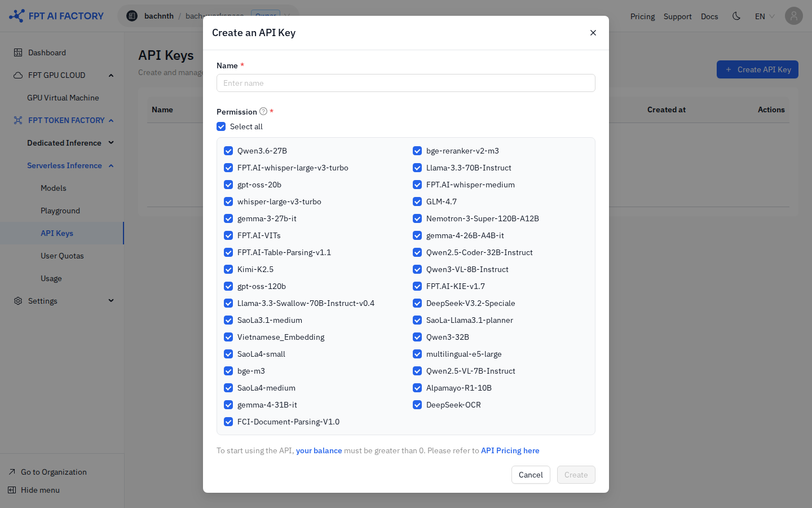Open the workspace switcher dropdown arrow
The width and height of the screenshot is (812, 508).
pos(287,16)
